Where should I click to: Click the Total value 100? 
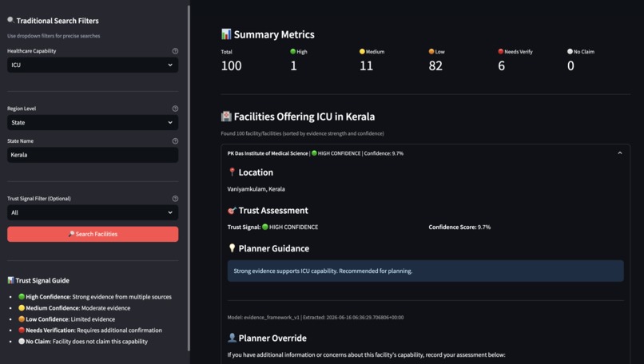pos(231,65)
